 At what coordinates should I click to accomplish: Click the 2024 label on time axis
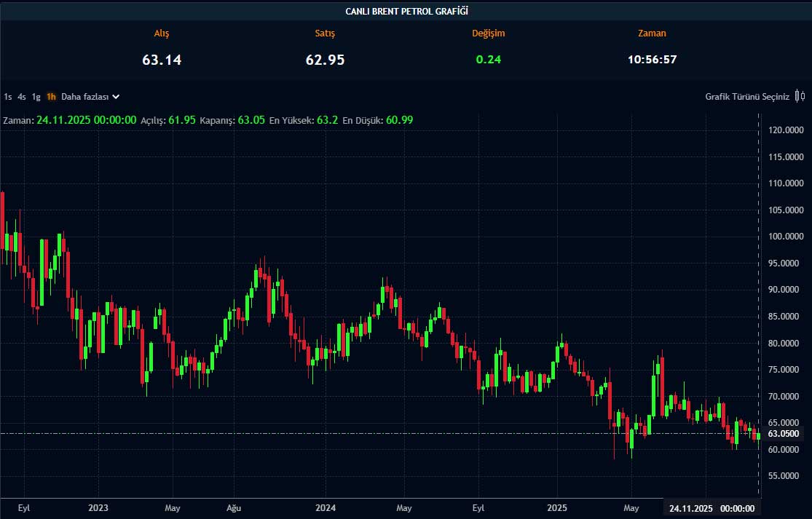point(326,508)
